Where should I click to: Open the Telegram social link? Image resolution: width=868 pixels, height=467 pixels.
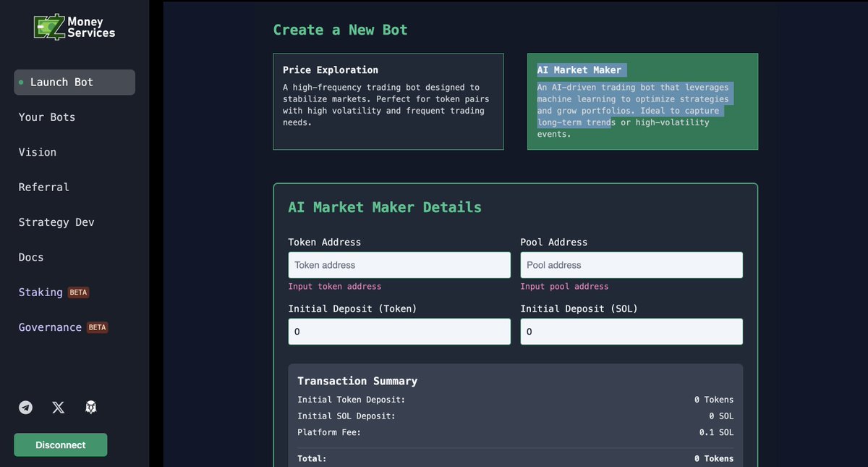(26, 407)
